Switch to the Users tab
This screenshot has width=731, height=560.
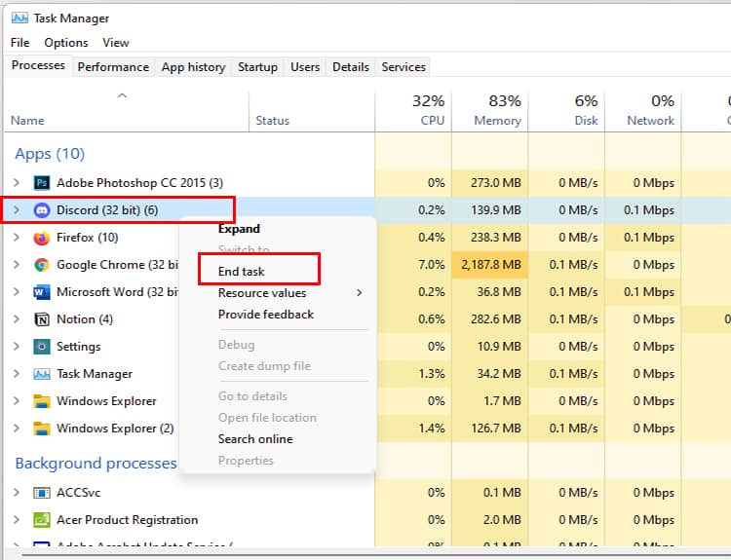(x=305, y=67)
